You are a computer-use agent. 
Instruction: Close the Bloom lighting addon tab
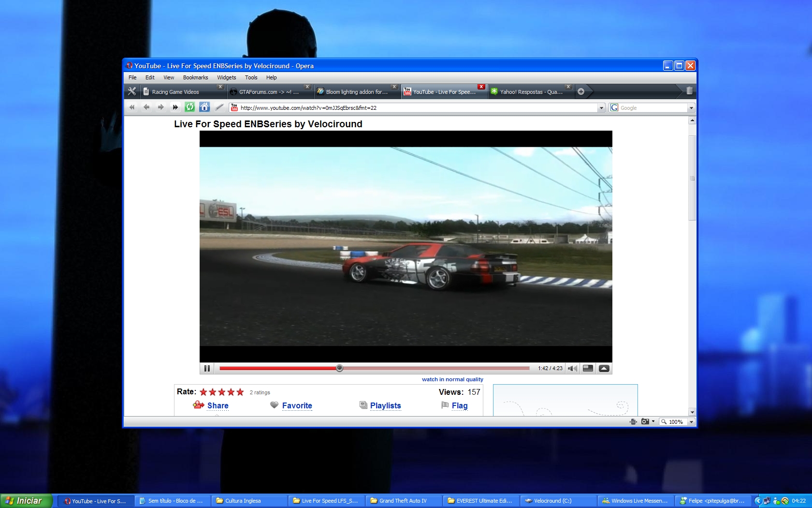coord(394,87)
